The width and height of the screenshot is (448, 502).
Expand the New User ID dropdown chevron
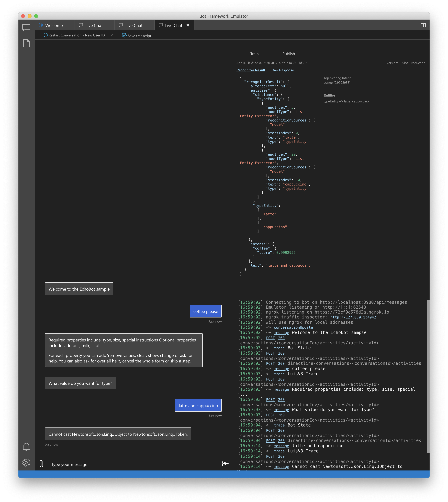111,35
